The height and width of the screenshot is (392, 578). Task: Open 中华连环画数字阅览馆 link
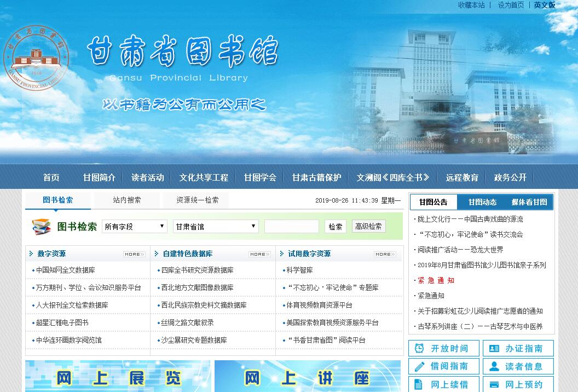(x=68, y=340)
